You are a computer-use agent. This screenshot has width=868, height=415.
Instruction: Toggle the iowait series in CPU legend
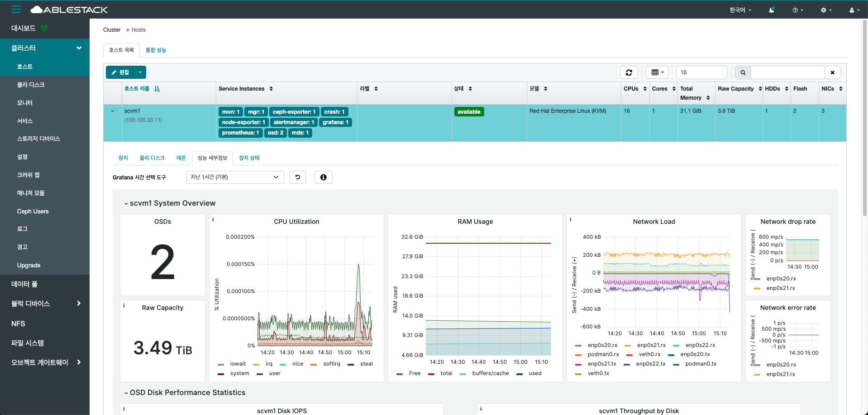coord(238,364)
